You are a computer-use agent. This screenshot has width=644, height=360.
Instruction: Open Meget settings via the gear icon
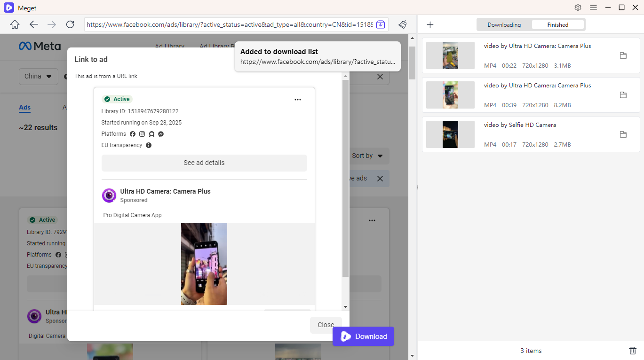(x=578, y=8)
